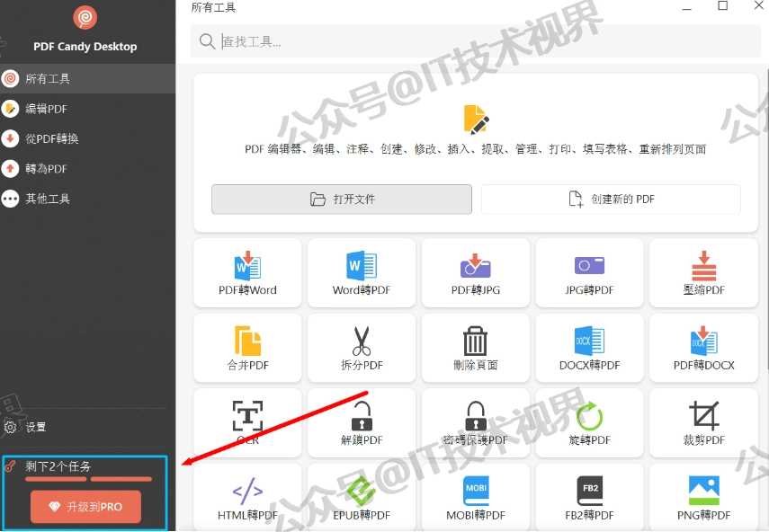Click the vertical scrollbar of the tools list
The image size is (769, 532).
(x=766, y=220)
